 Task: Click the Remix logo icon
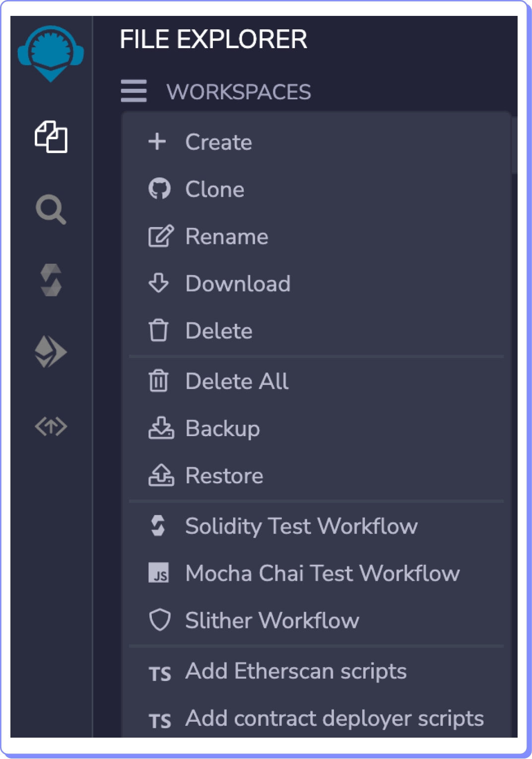51,53
